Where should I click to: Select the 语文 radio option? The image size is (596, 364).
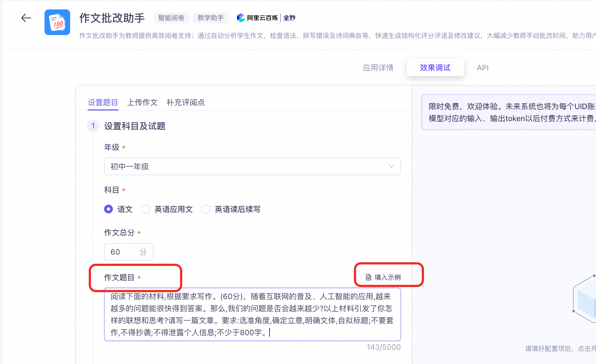coord(108,209)
